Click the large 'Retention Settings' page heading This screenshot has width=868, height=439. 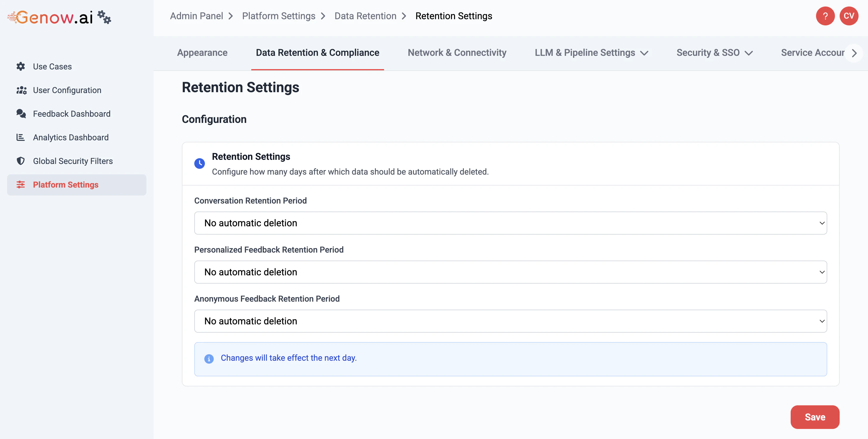point(240,87)
